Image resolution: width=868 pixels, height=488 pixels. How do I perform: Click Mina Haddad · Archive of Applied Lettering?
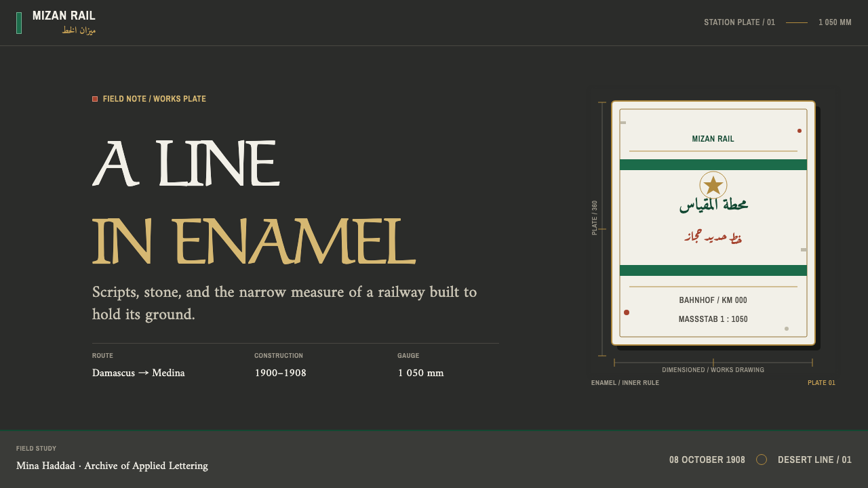tap(112, 466)
